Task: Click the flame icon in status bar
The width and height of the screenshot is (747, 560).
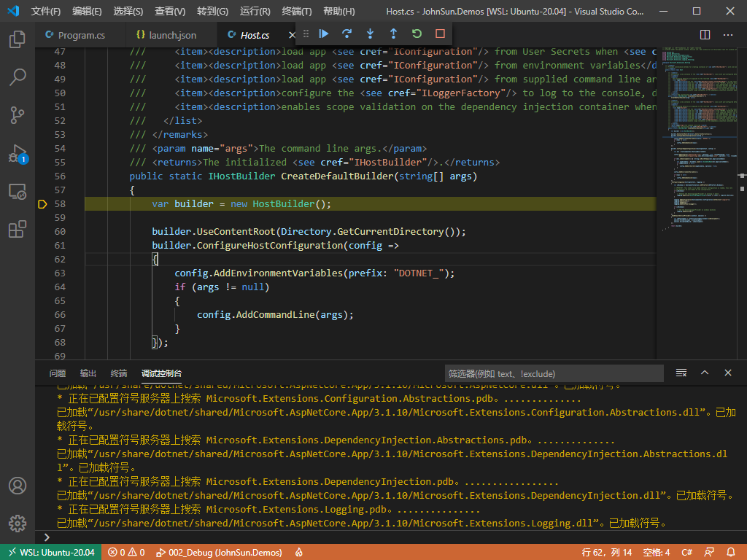Action: coord(298,553)
